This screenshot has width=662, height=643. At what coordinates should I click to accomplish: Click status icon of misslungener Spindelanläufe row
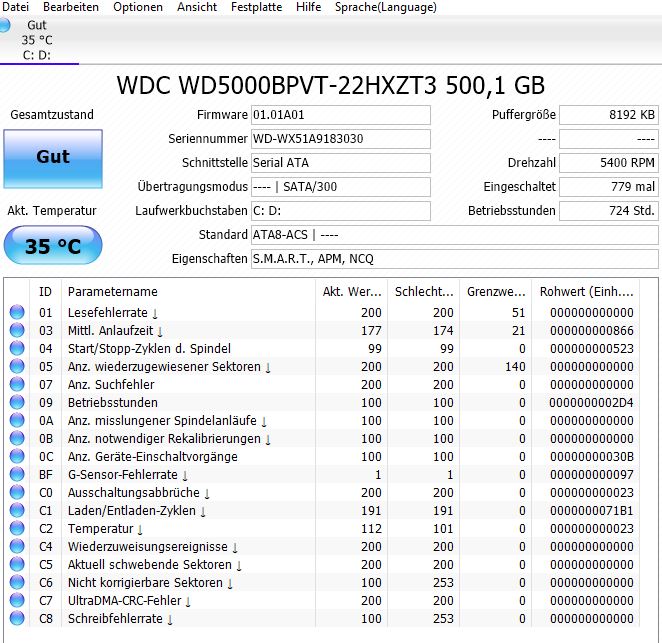pos(17,420)
